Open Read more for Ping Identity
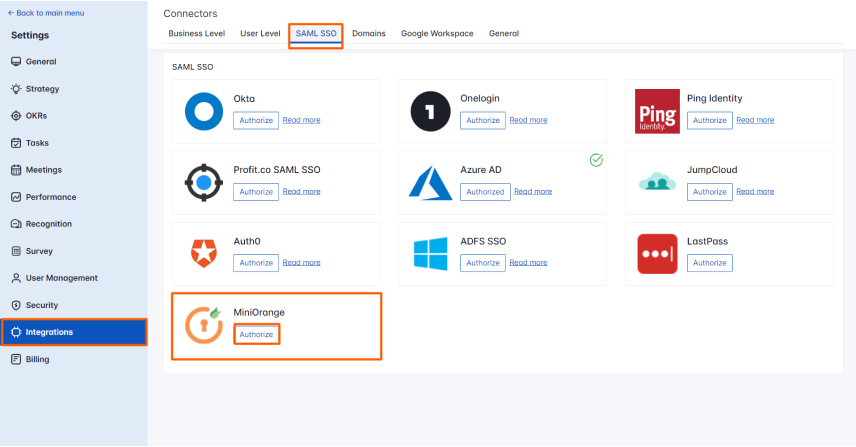Image resolution: width=856 pixels, height=447 pixels. click(x=755, y=120)
